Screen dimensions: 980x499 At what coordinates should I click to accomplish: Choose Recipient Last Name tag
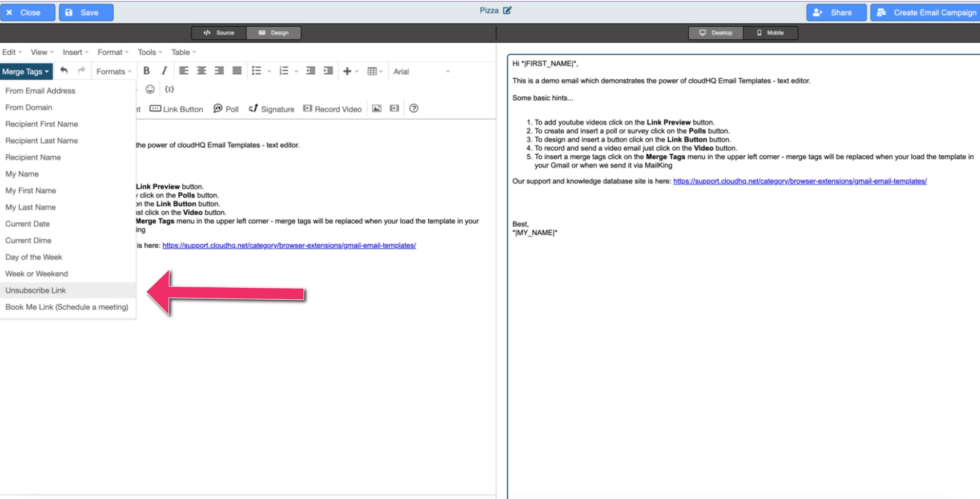(x=68, y=140)
